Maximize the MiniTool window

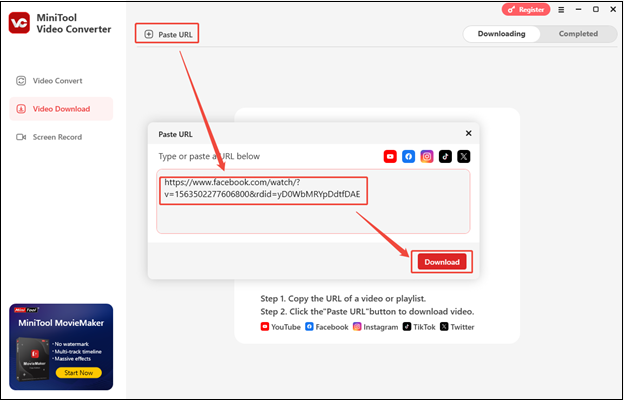point(596,10)
